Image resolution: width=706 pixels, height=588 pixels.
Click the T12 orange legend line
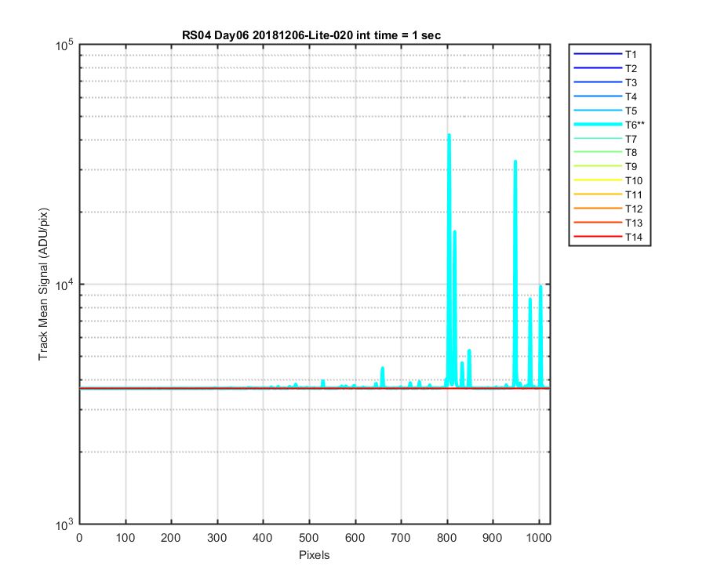pos(598,209)
